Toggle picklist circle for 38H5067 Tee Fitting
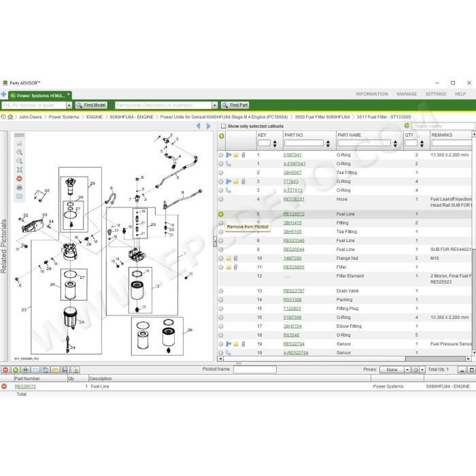Screen dimensions: 476x476 [221, 173]
